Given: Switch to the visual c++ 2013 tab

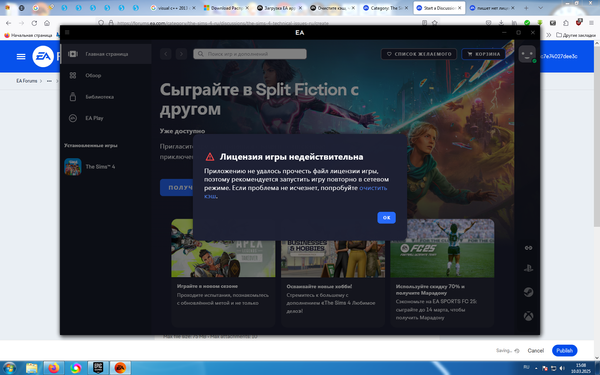Looking at the screenshot, I should [x=173, y=8].
